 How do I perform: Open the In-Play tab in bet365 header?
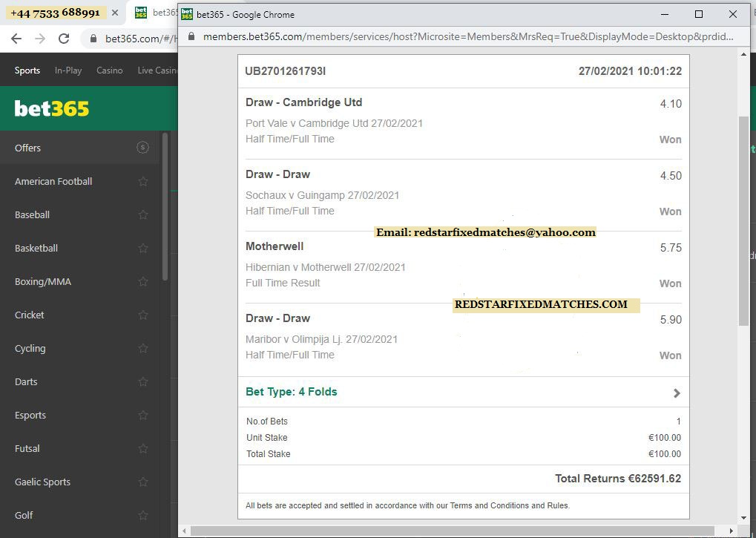[68, 70]
